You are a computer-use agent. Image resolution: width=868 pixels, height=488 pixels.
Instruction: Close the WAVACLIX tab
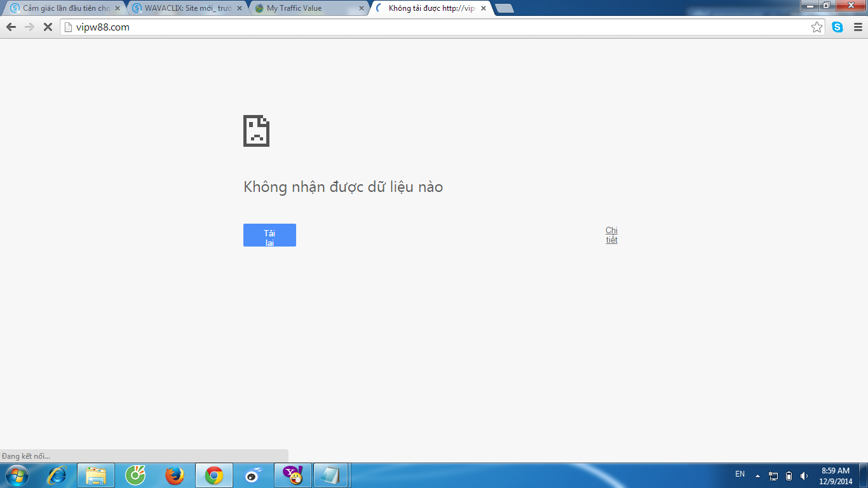tap(239, 8)
